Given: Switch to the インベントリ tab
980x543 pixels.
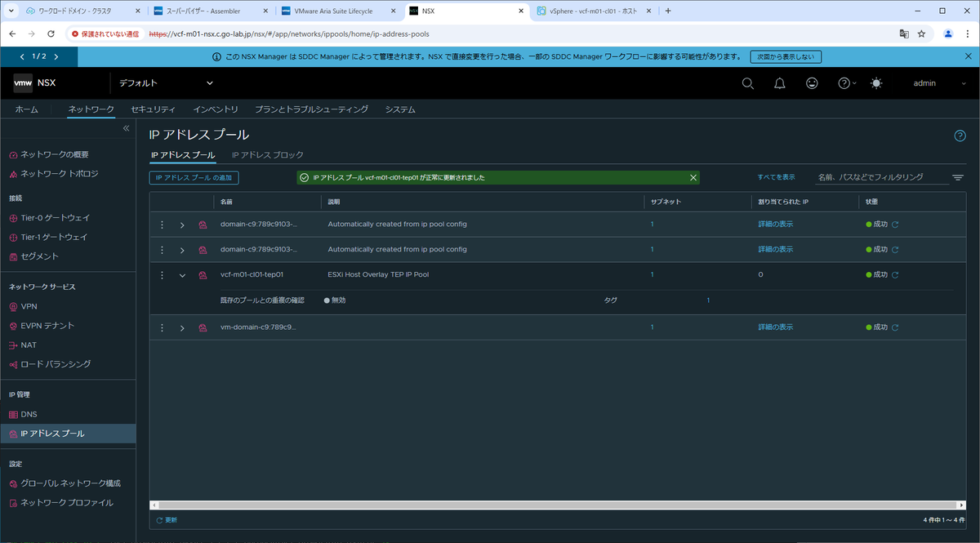Looking at the screenshot, I should tap(216, 109).
